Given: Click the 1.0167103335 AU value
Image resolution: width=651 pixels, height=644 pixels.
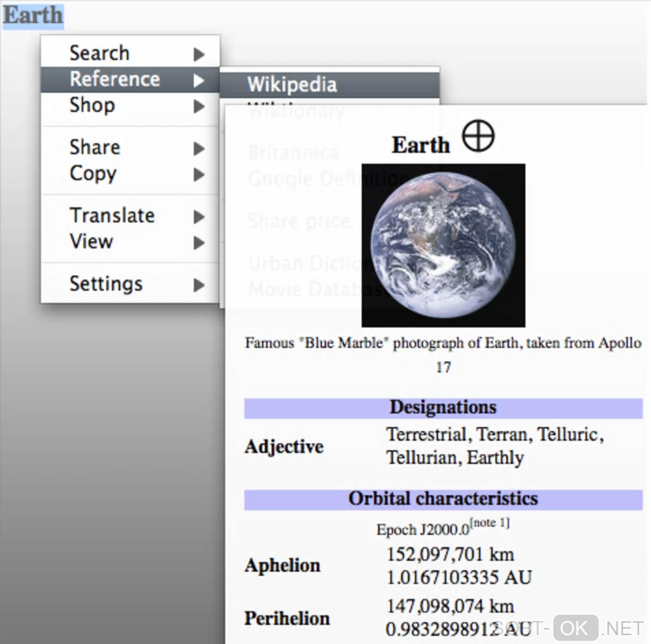Looking at the screenshot, I should (x=459, y=577).
